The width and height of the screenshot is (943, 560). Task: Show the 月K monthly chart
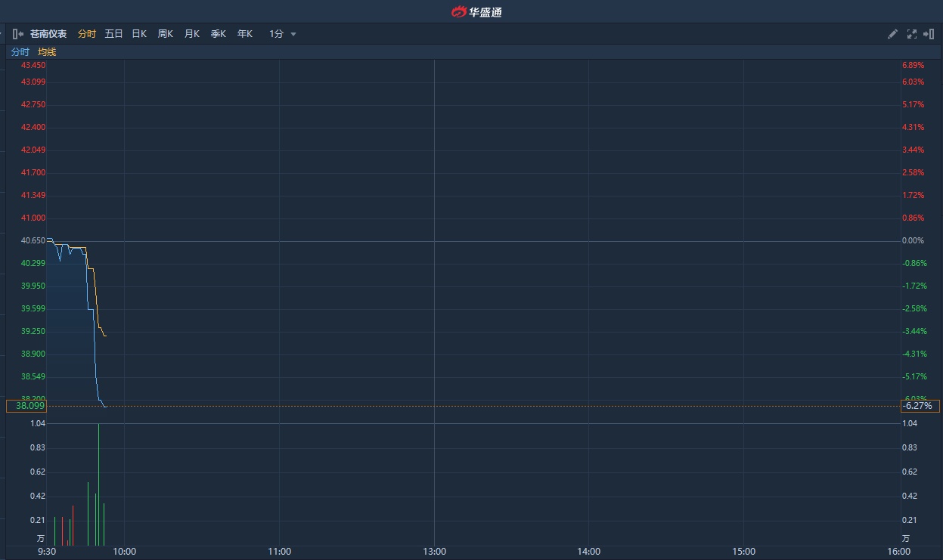click(192, 34)
